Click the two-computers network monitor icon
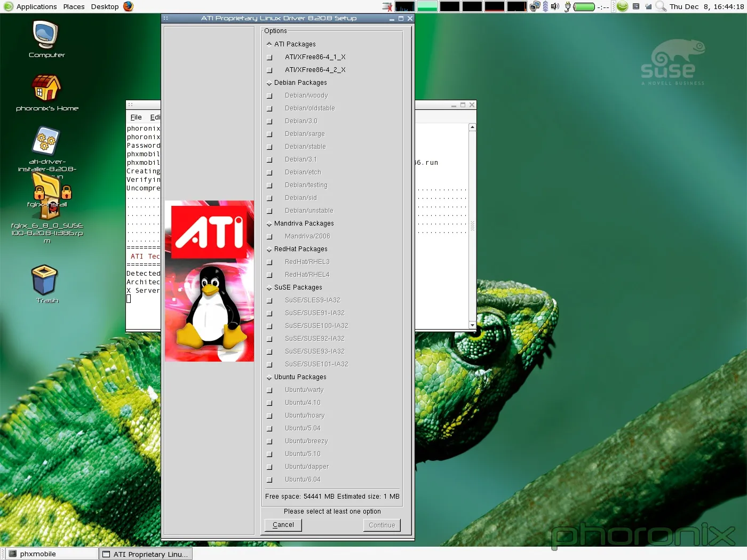Screen dimensions: 747x560 [535, 6]
